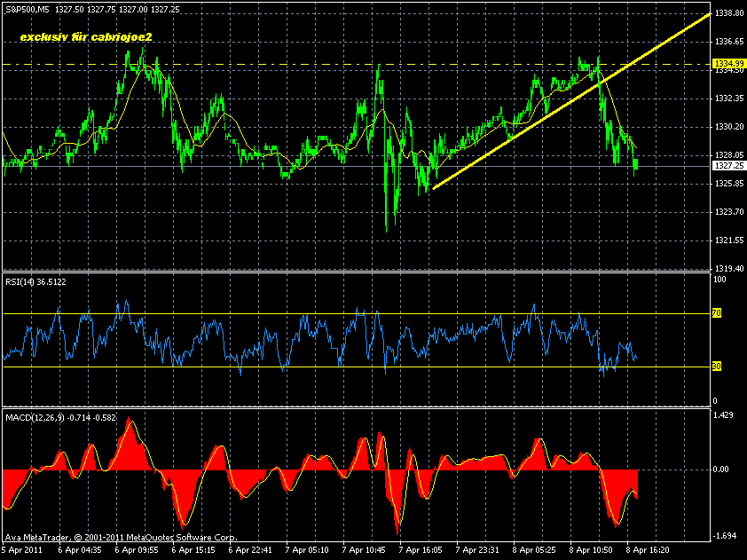Click the '7 Apr 16:05' time axis label
Screen dimensions: 747x560
coord(421,550)
